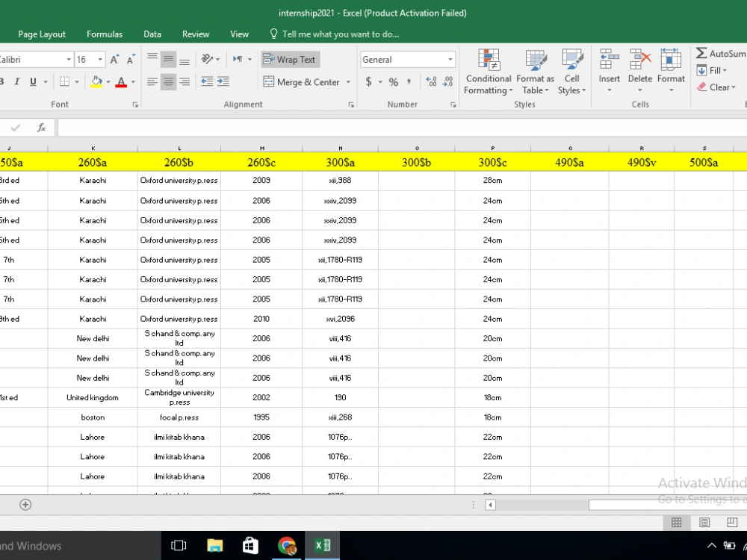The image size is (747, 560).
Task: Apply Percent Style icon
Action: point(394,82)
